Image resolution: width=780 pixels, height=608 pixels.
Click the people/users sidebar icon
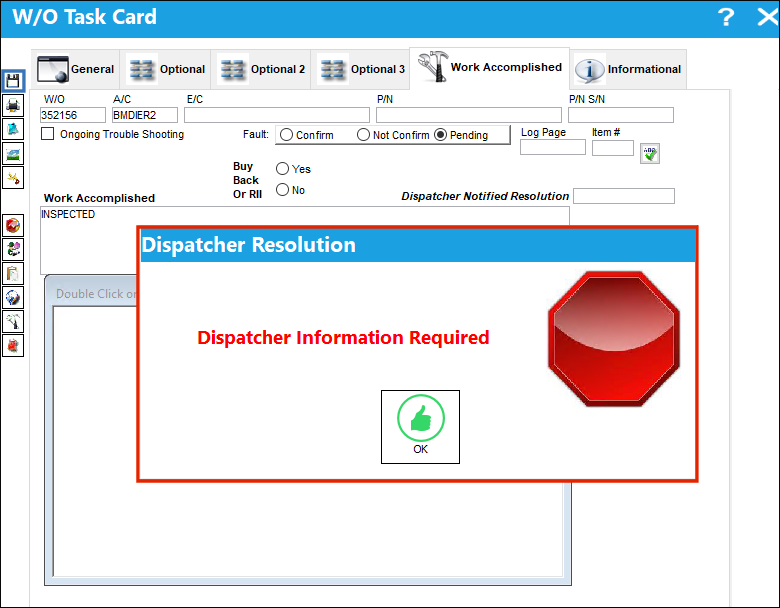click(13, 250)
